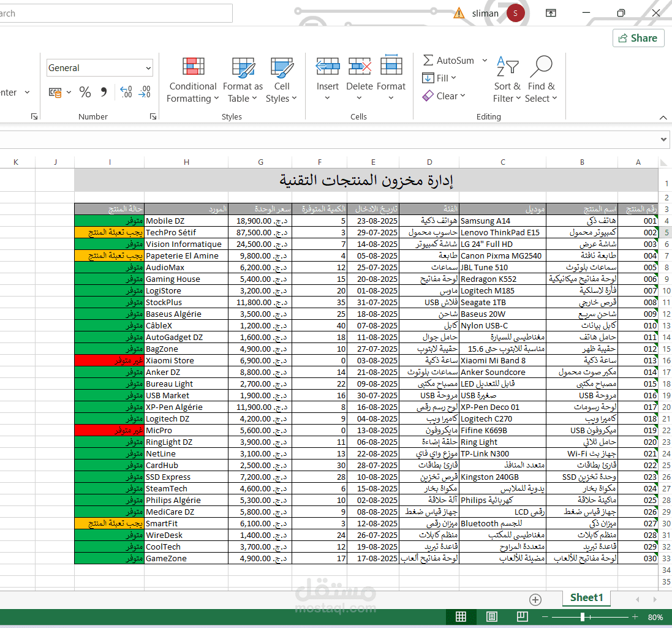Select the Sheet1 tab
Viewport: 672px width, 628px height.
(x=586, y=597)
